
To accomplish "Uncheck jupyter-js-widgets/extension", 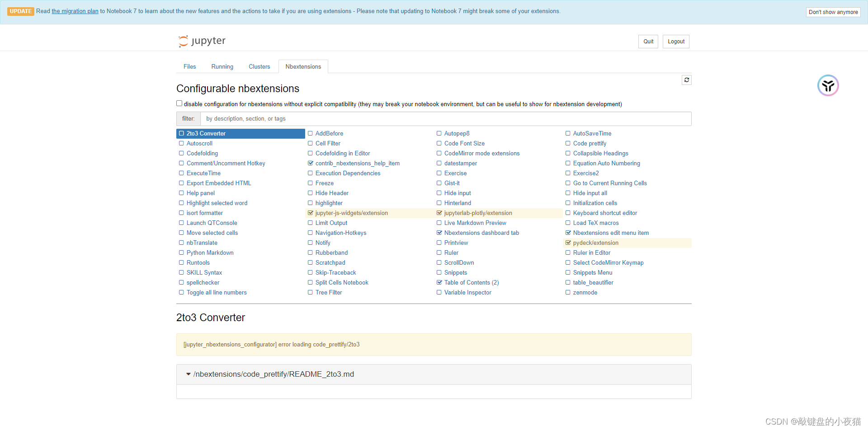I will pyautogui.click(x=311, y=213).
